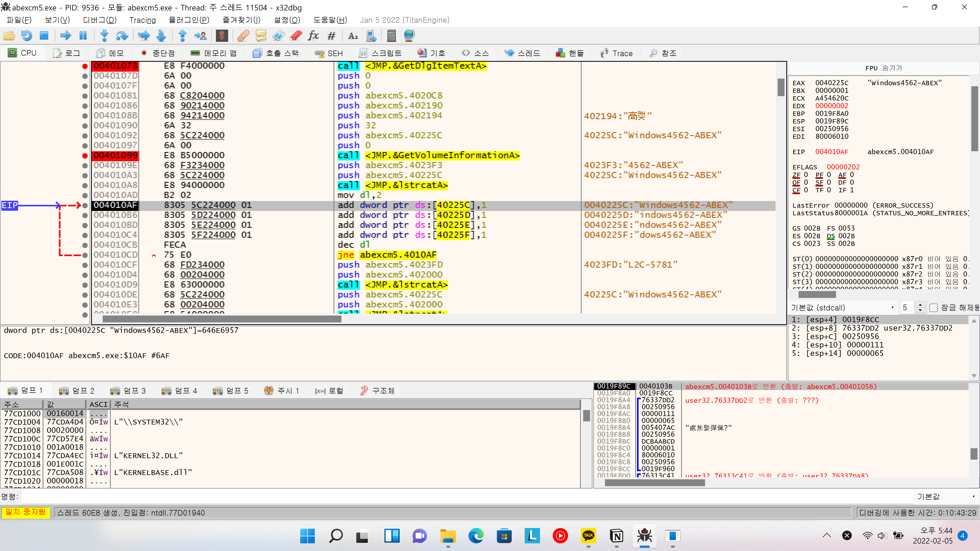Click the FPU 숨기기 button

click(883, 68)
